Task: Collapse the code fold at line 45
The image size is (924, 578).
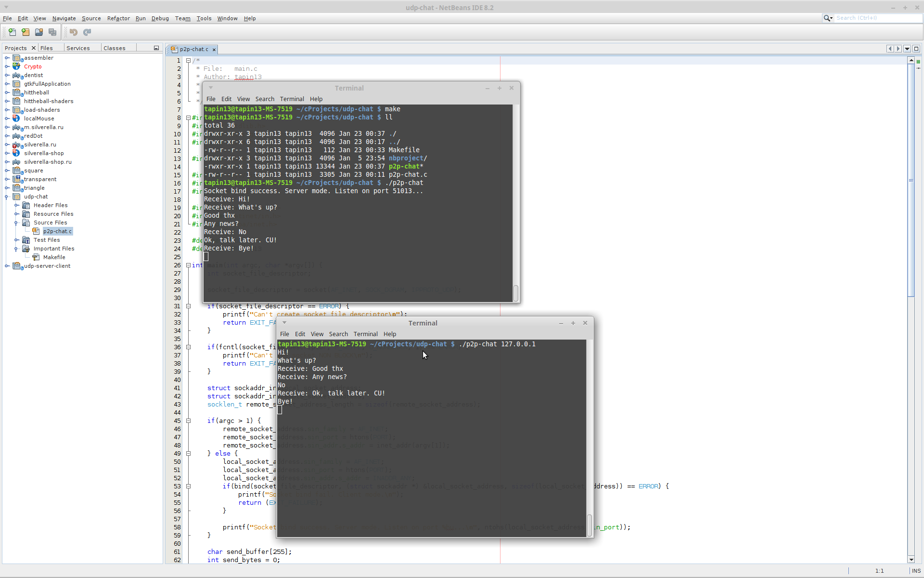Action: pyautogui.click(x=189, y=421)
